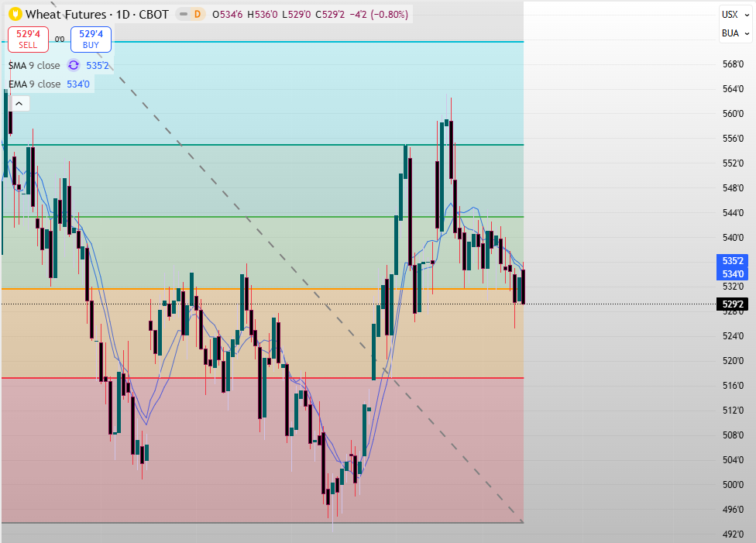
Task: Open the BUA unit dropdown
Action: [734, 33]
